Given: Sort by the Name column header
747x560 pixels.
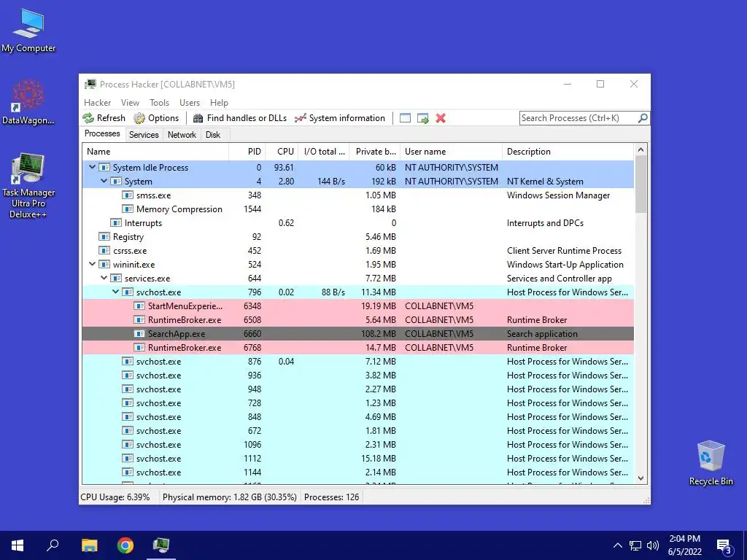Looking at the screenshot, I should 155,152.
